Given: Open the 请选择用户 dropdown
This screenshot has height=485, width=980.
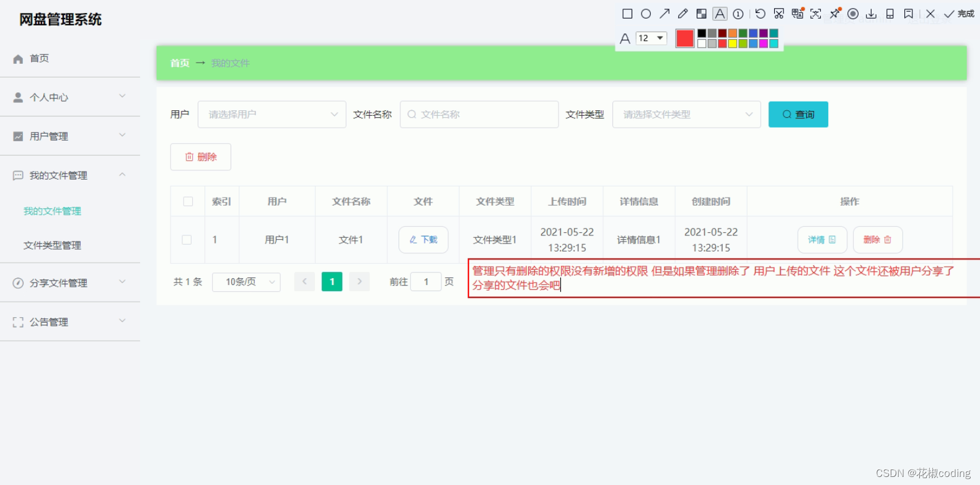Looking at the screenshot, I should point(271,115).
